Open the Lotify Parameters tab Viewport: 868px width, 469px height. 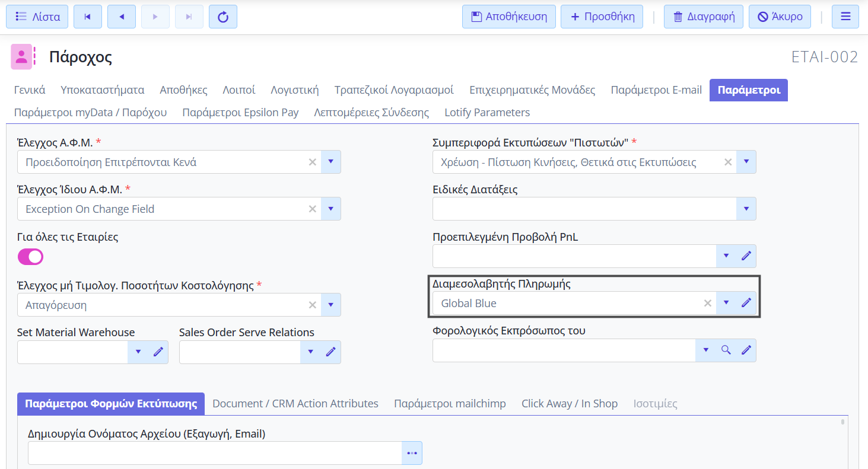coord(487,112)
